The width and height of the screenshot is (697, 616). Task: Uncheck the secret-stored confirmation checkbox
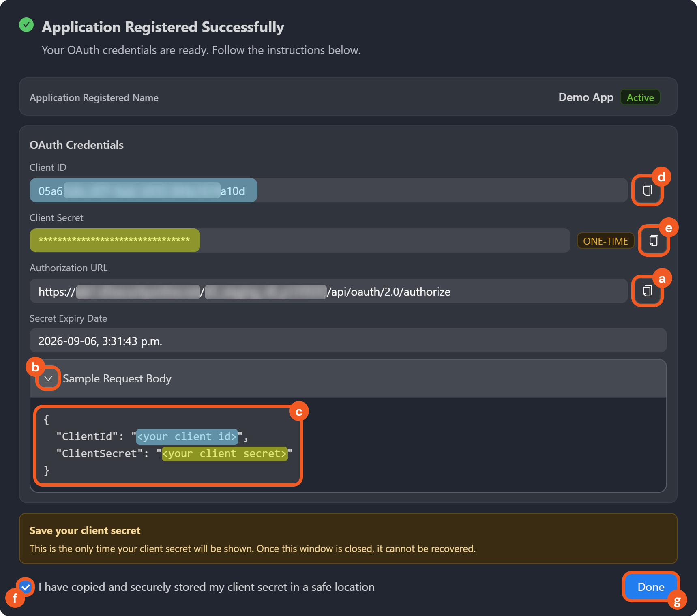[26, 587]
